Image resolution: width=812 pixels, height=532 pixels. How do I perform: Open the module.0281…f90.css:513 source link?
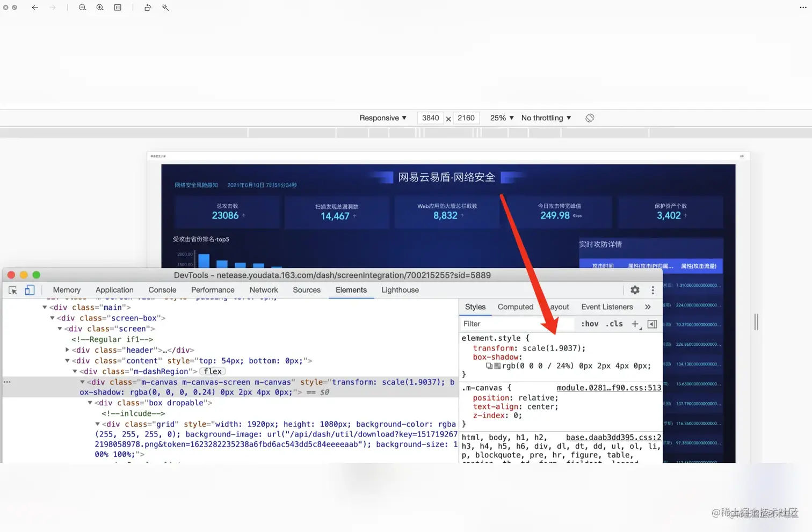point(609,388)
